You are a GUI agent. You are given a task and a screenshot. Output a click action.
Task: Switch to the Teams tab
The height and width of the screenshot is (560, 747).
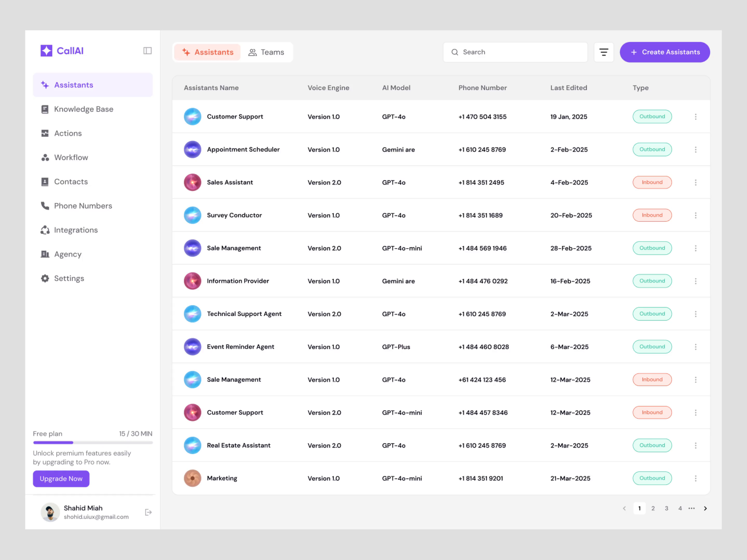click(x=267, y=52)
